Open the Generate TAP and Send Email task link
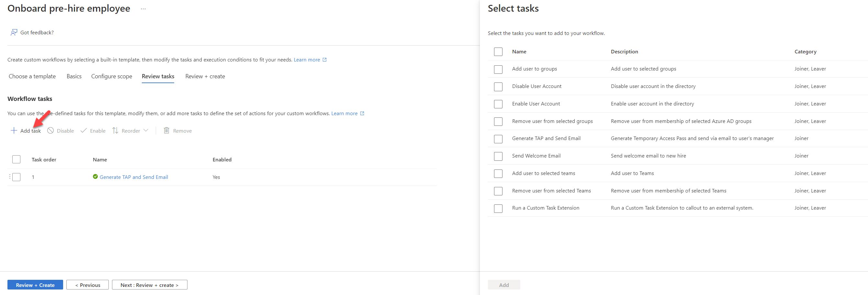The image size is (868, 295). tap(134, 177)
